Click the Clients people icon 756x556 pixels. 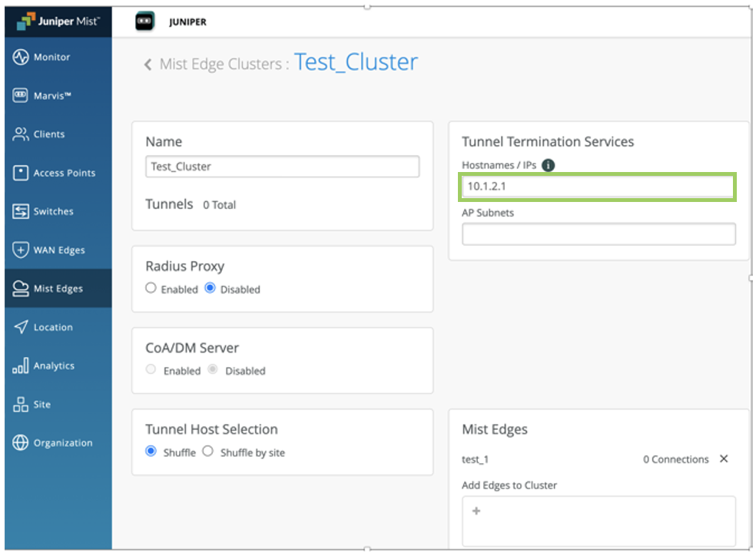[21, 134]
